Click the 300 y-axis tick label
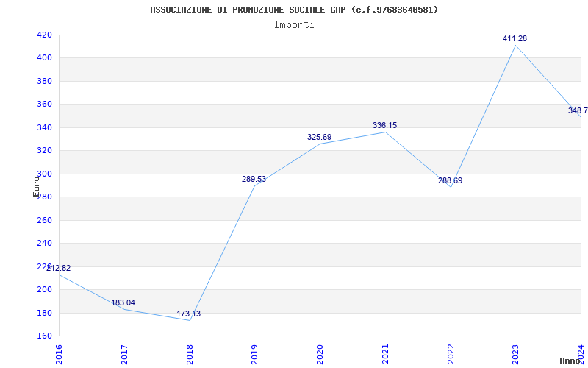Viewport: 588px width, 368px height. coord(44,174)
